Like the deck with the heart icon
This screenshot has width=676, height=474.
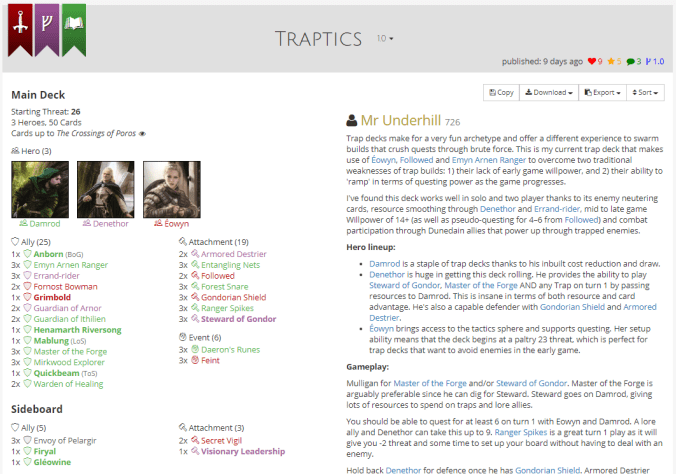click(592, 62)
